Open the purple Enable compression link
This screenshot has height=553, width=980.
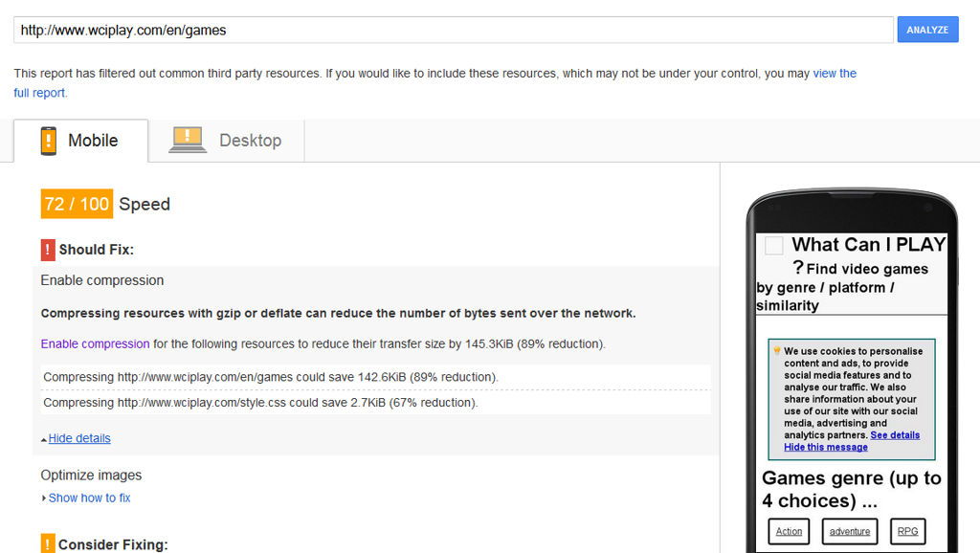pos(95,343)
